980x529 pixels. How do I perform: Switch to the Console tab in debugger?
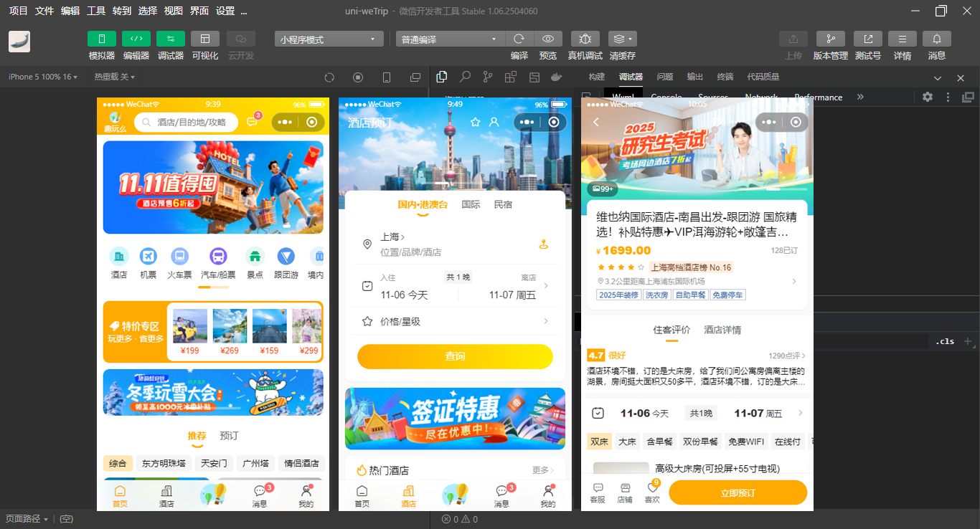[x=666, y=97]
